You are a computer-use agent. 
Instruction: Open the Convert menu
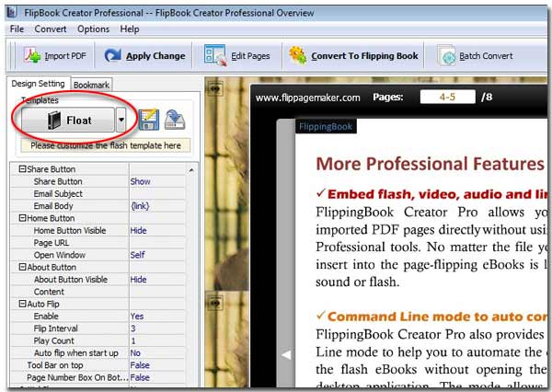pos(51,29)
